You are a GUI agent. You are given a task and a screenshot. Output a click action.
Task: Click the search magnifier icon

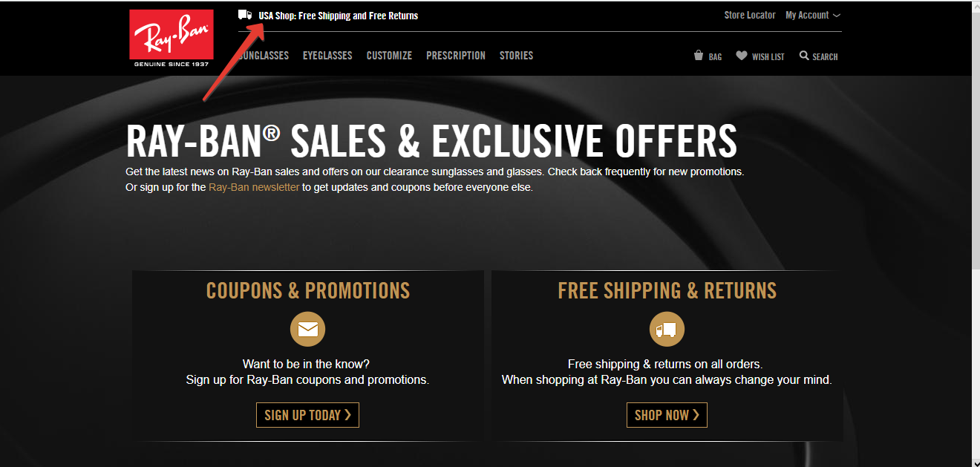[804, 56]
